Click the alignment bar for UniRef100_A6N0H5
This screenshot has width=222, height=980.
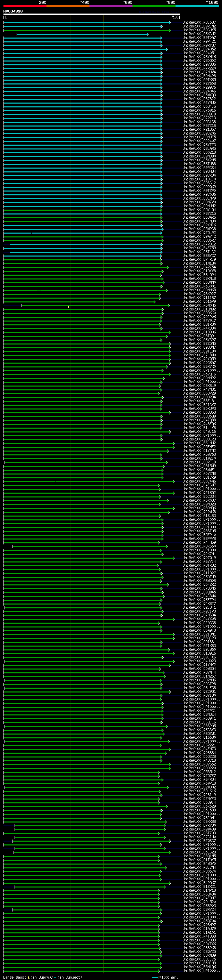click(96, 306)
